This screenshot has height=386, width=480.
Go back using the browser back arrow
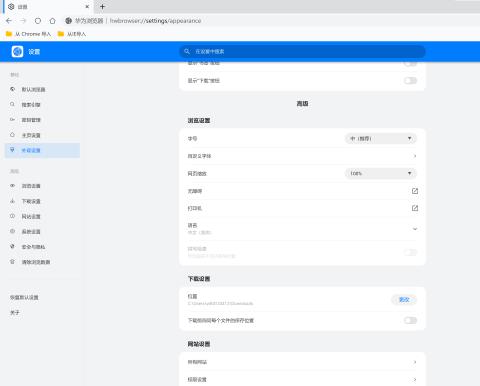9,21
